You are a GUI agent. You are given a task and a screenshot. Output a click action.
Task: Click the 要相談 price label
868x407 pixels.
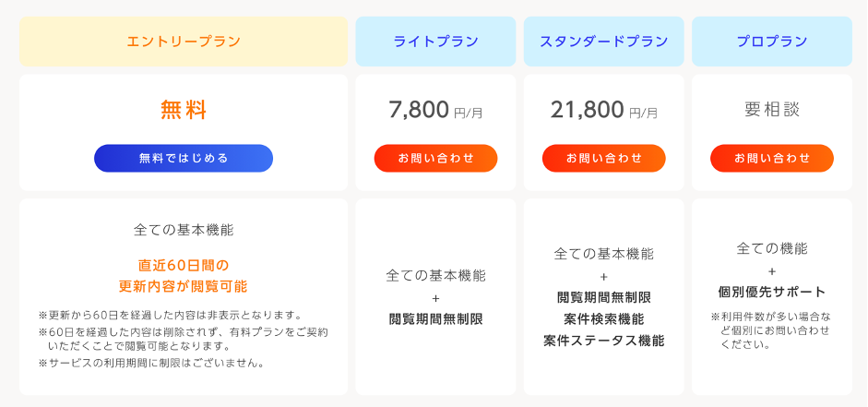pyautogui.click(x=772, y=110)
